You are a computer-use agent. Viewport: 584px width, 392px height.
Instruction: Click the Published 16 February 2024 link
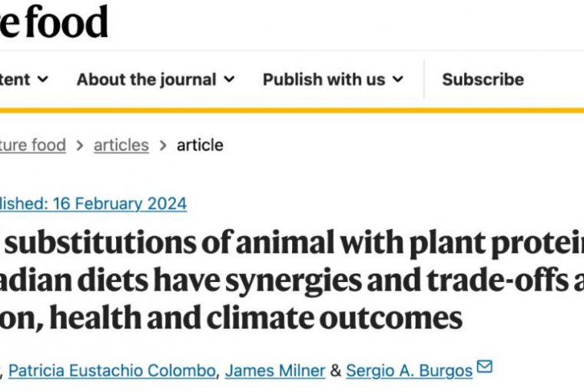click(x=93, y=204)
